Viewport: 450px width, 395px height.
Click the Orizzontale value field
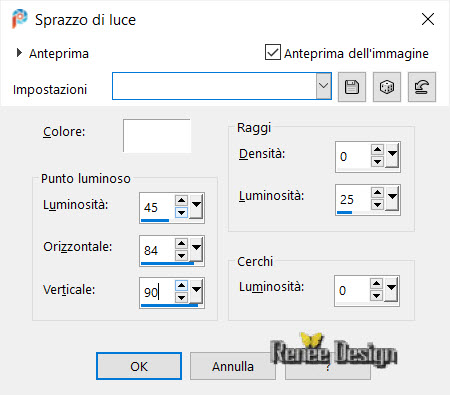point(157,250)
